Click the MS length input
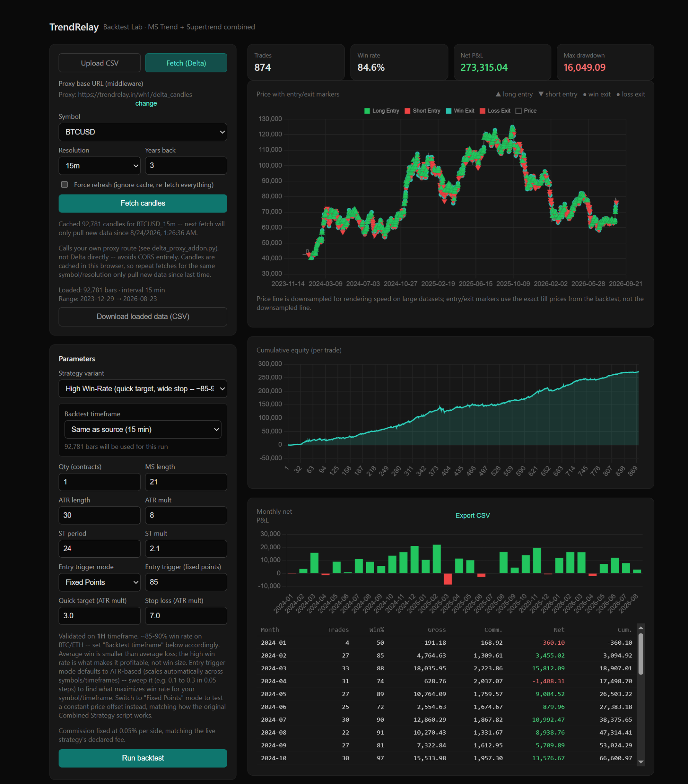Screen dimensions: 688x784 tap(186, 482)
